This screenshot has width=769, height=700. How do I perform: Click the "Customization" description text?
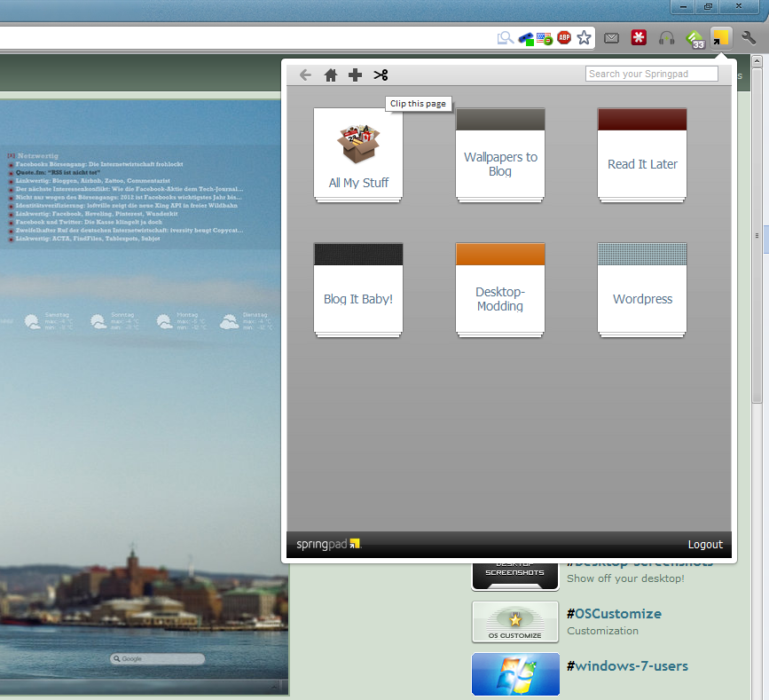point(603,631)
